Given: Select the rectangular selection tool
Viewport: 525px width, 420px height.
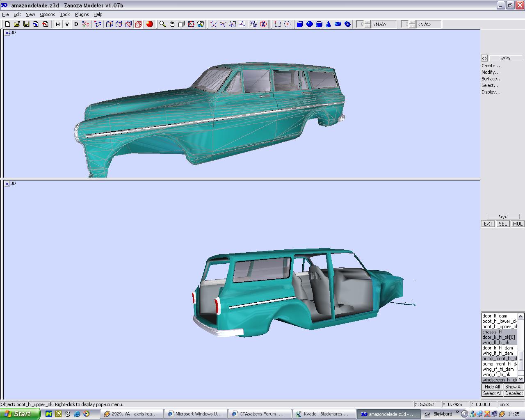Looking at the screenshot, I should click(x=278, y=24).
